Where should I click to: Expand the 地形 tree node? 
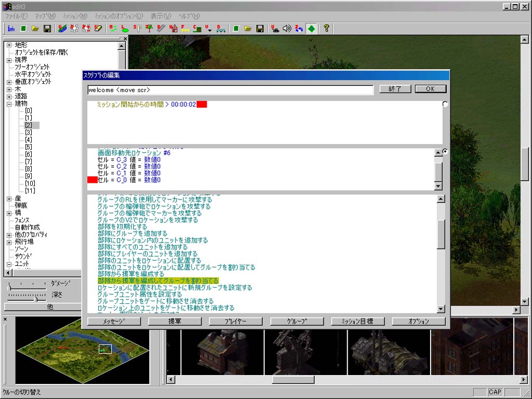(x=9, y=45)
